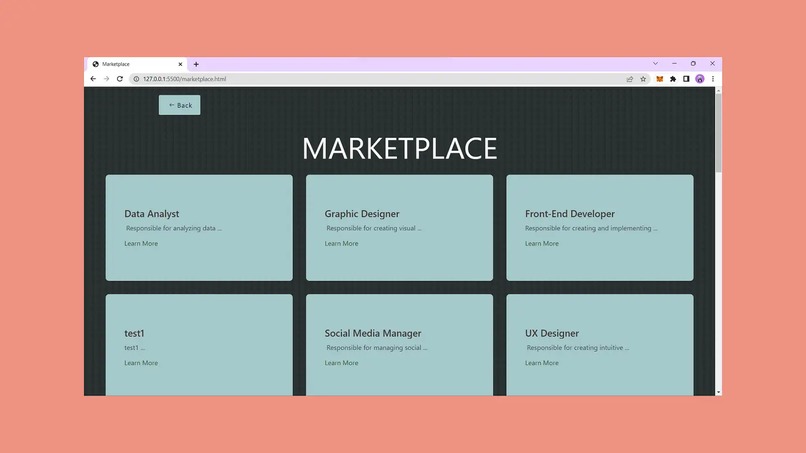
Task: Open the three-dot Chrome menu
Action: (x=713, y=79)
